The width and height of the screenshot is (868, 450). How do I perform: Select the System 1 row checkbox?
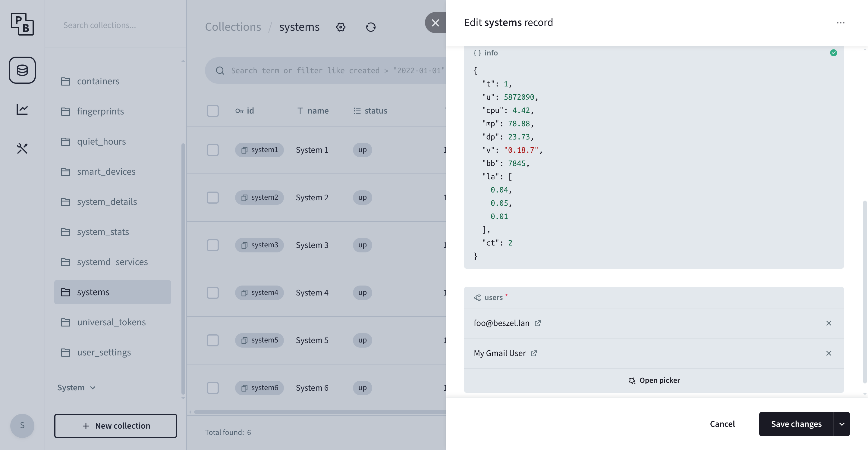point(212,150)
